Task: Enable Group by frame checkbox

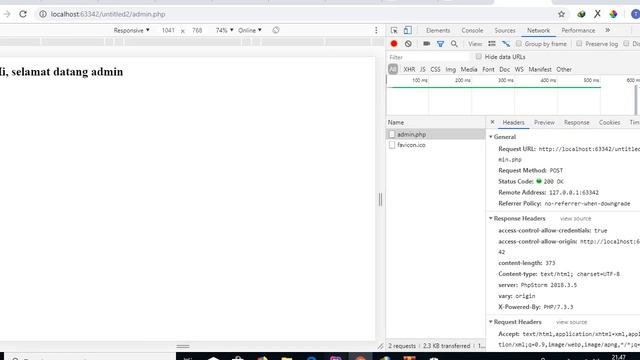Action: 519,43
